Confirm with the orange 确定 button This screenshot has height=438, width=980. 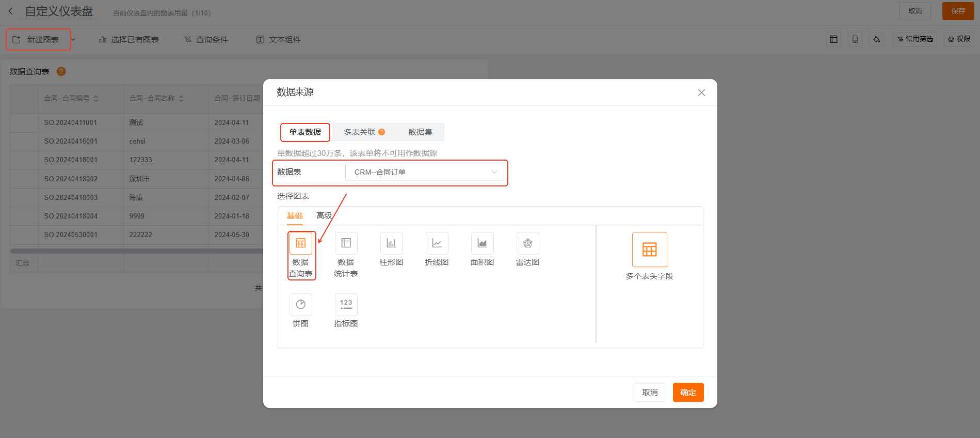pos(688,393)
